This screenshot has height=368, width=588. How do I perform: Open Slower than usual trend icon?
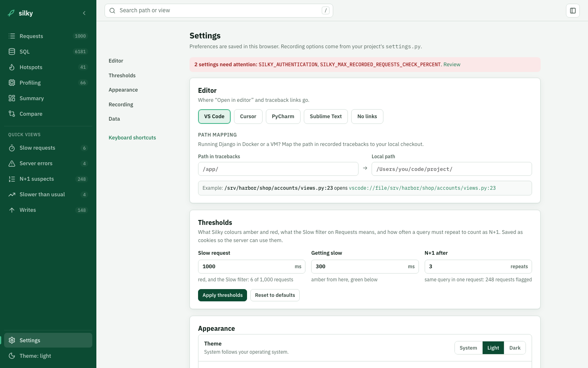12,195
